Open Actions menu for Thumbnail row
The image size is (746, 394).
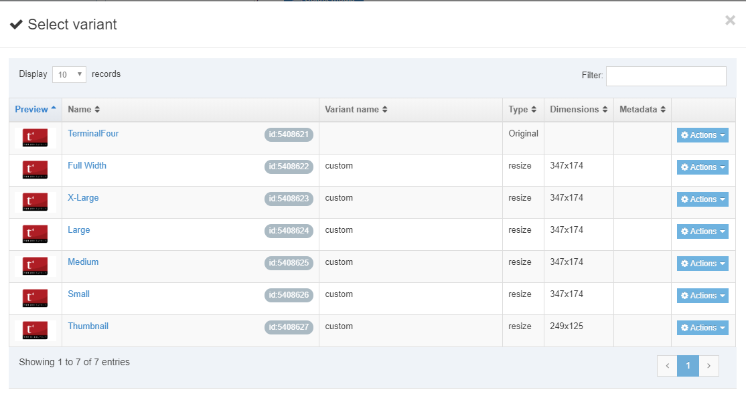click(x=702, y=327)
